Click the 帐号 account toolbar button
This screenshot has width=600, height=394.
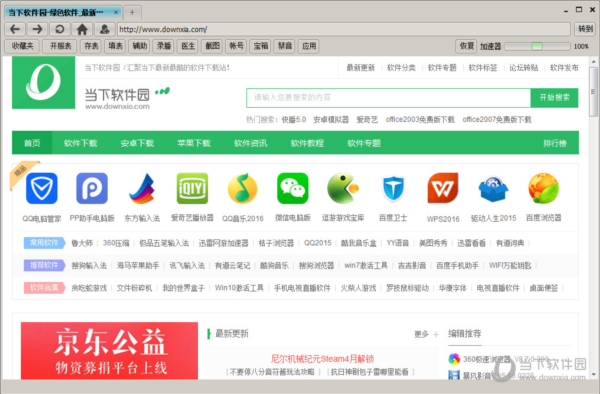click(236, 46)
